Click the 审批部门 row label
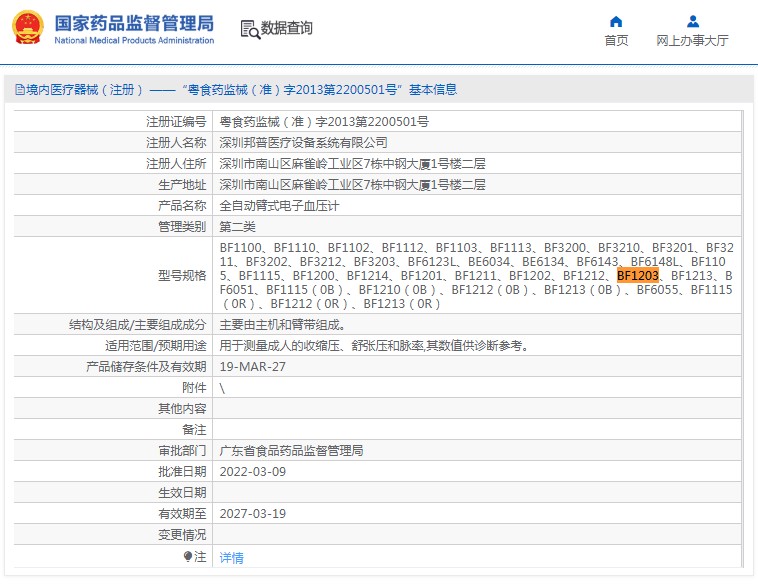This screenshot has height=585, width=758. tap(182, 451)
